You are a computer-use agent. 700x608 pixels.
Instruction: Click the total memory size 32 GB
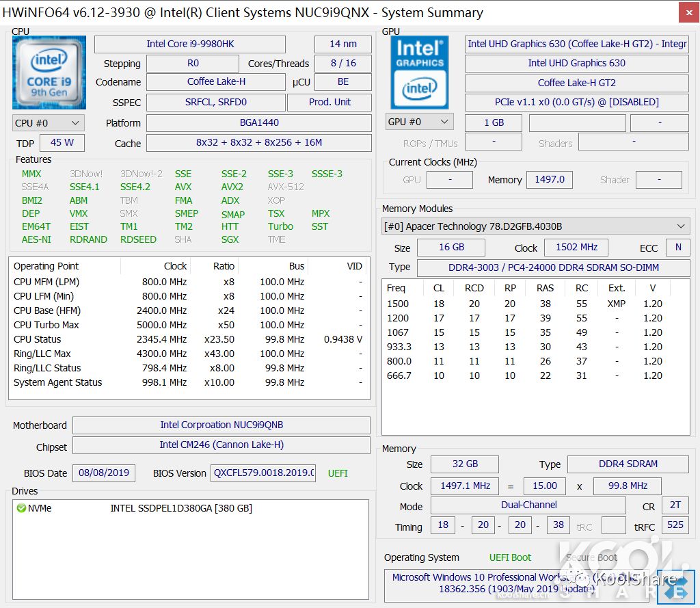click(x=465, y=464)
